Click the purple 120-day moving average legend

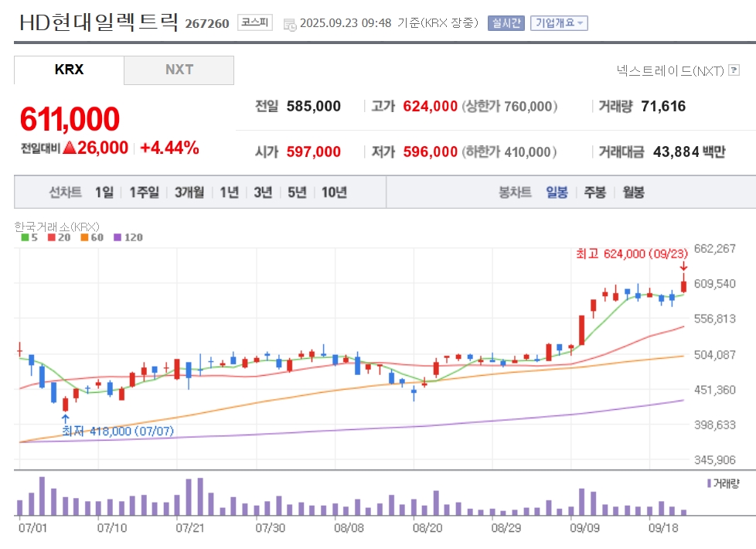point(128,237)
